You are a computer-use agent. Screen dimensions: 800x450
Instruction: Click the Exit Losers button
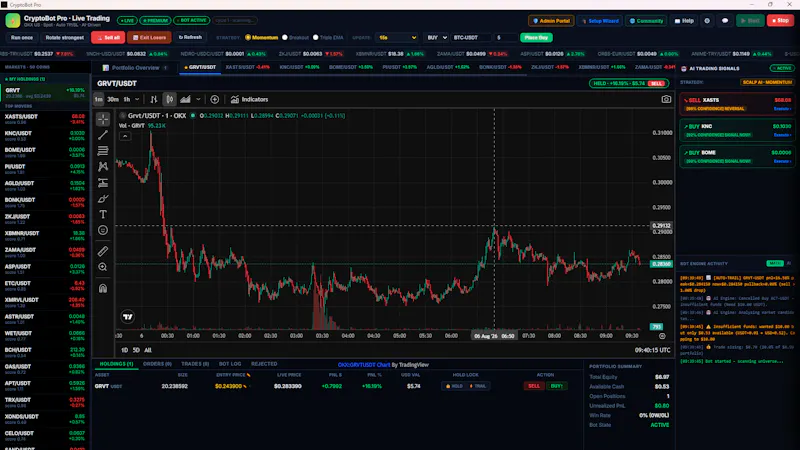(149, 37)
